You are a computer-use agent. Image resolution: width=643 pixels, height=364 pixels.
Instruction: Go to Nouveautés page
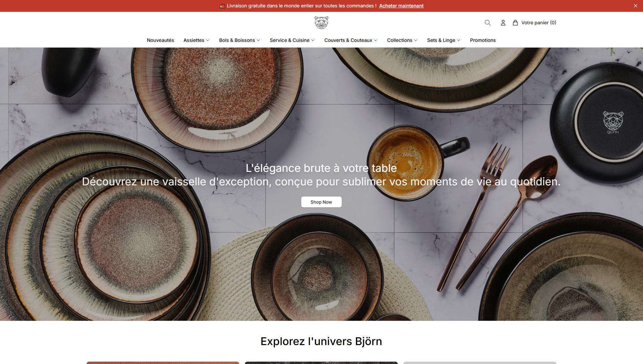click(160, 40)
